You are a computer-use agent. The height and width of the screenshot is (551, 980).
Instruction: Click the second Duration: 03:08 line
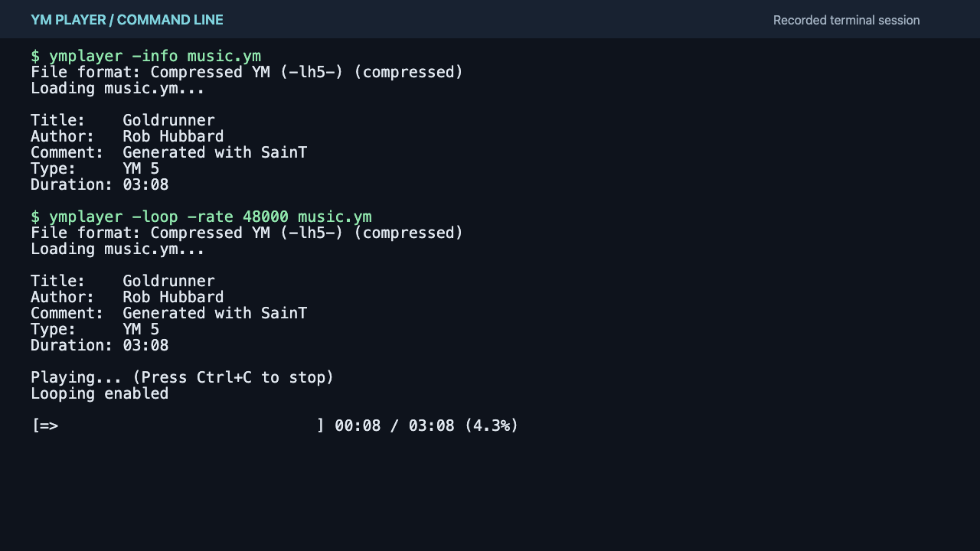click(x=100, y=345)
